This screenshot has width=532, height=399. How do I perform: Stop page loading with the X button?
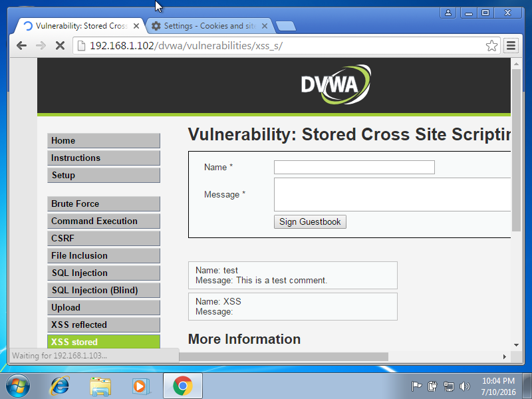pos(60,45)
